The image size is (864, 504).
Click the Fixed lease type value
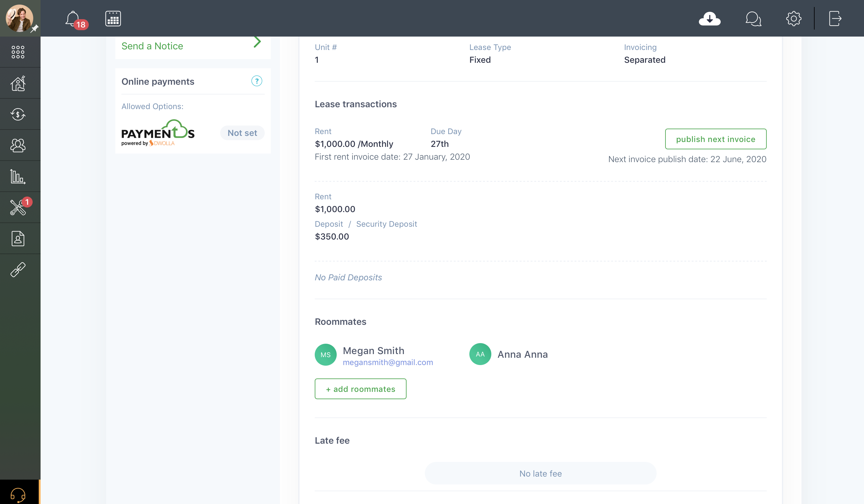(480, 60)
